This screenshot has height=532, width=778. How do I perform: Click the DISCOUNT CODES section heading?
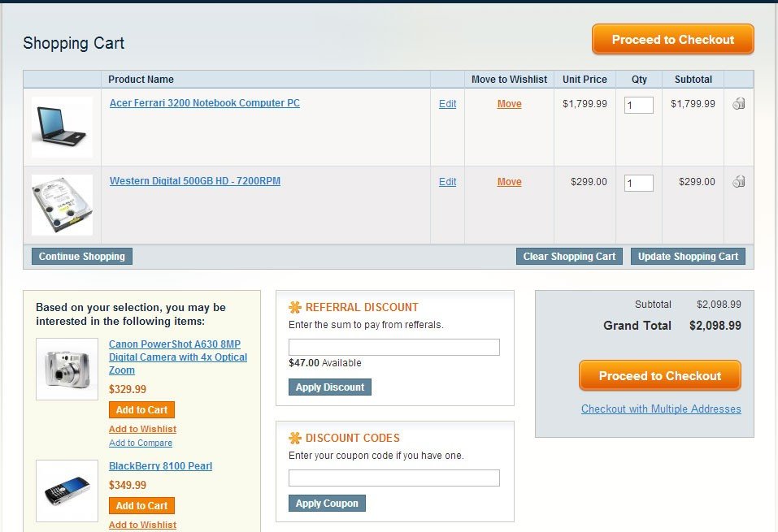coord(352,438)
